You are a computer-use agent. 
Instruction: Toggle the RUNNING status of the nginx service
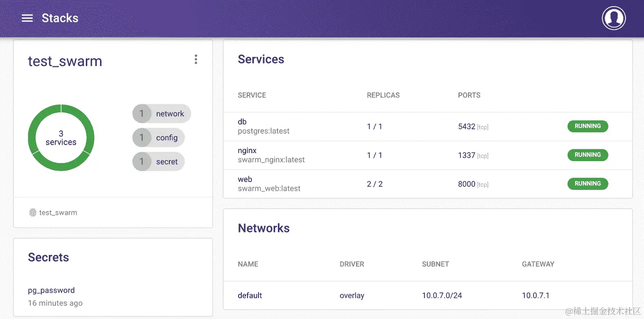click(x=588, y=155)
